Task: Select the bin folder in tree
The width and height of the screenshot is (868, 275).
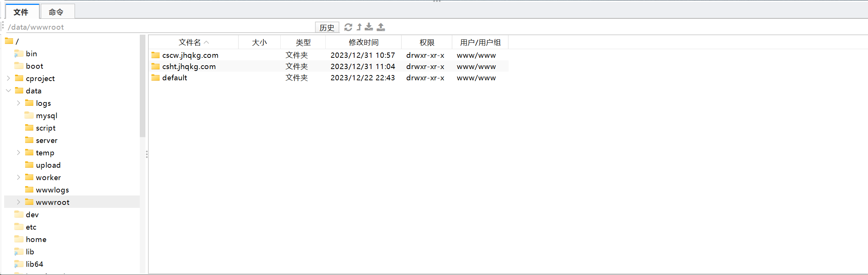Action: click(x=25, y=54)
